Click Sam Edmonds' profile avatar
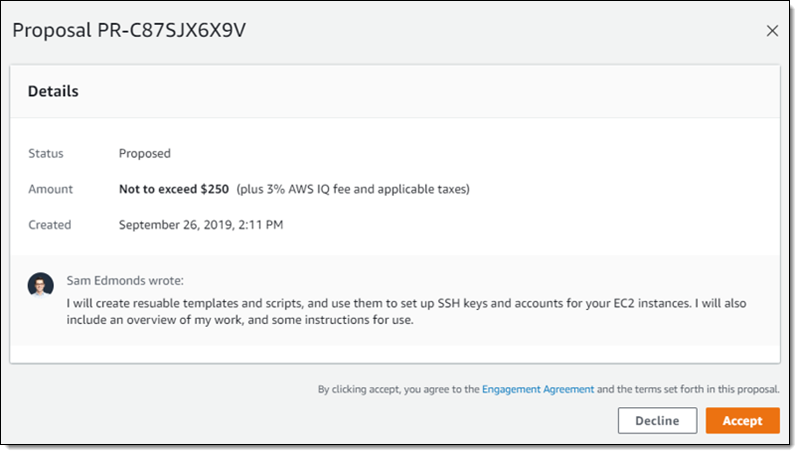The image size is (800, 455). pos(41,285)
